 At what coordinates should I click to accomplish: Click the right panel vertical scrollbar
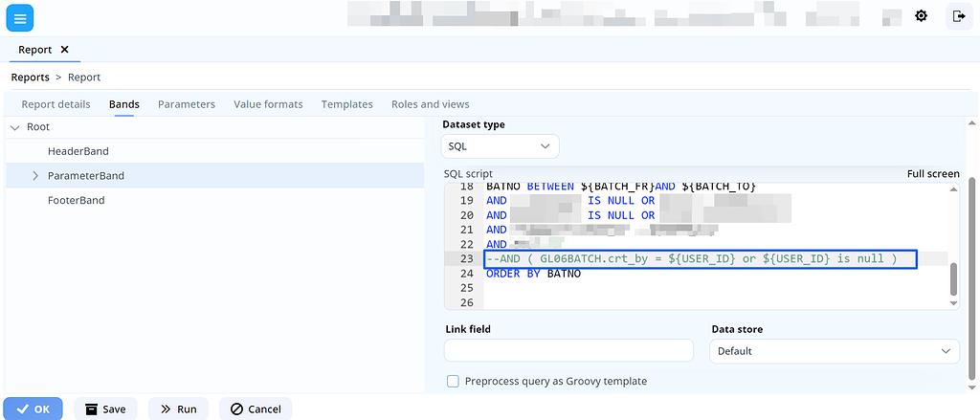pyautogui.click(x=973, y=278)
